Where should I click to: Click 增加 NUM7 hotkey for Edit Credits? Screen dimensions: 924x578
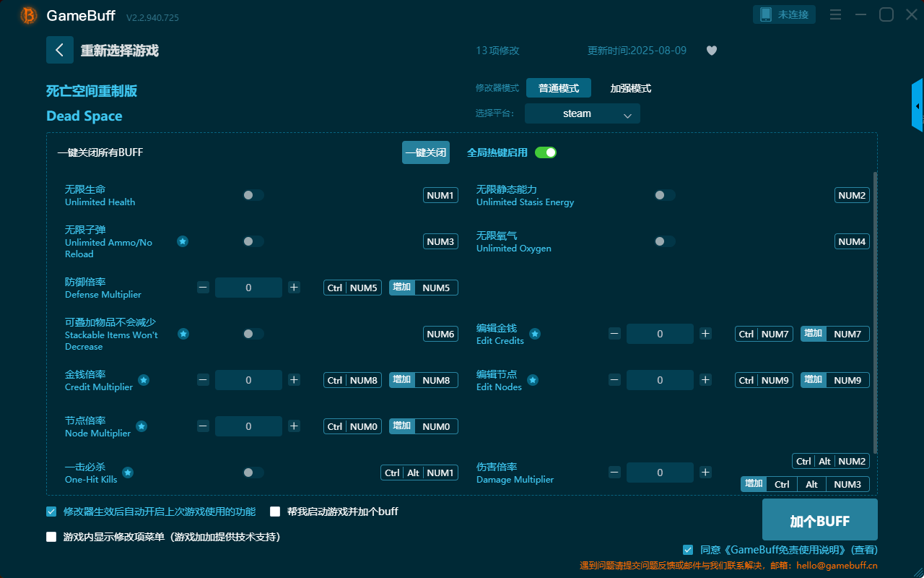(x=835, y=334)
